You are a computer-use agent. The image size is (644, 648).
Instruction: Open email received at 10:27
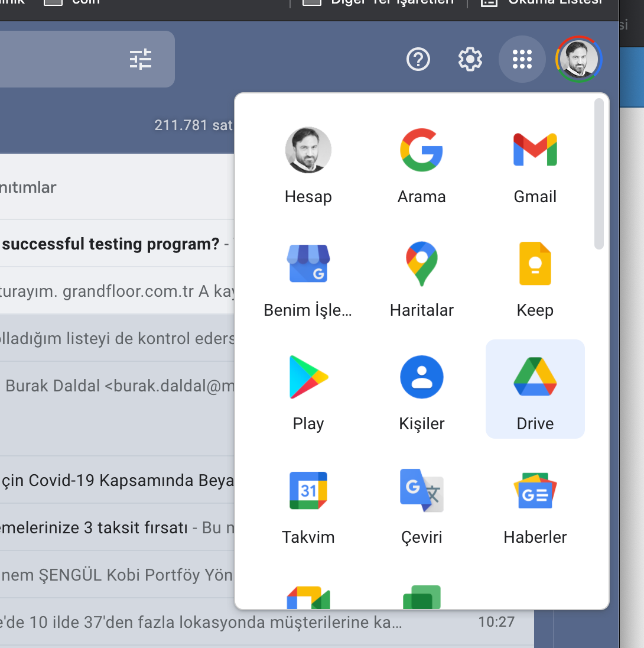click(267, 622)
